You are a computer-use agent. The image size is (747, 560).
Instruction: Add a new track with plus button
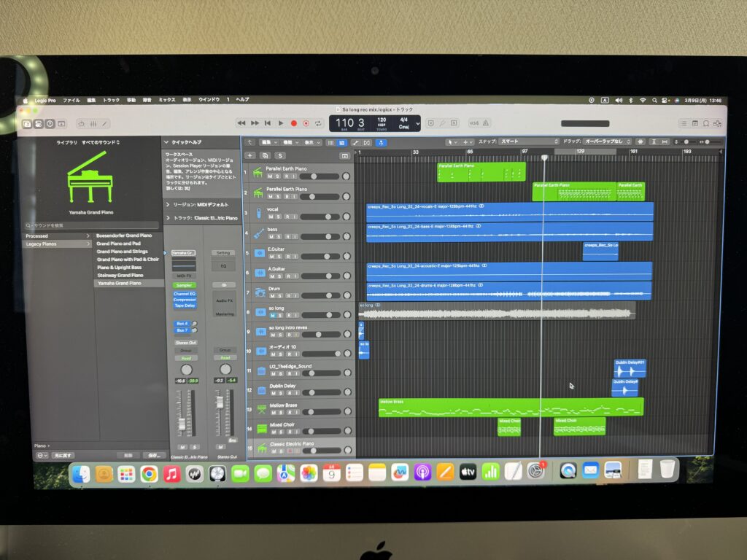tap(250, 156)
